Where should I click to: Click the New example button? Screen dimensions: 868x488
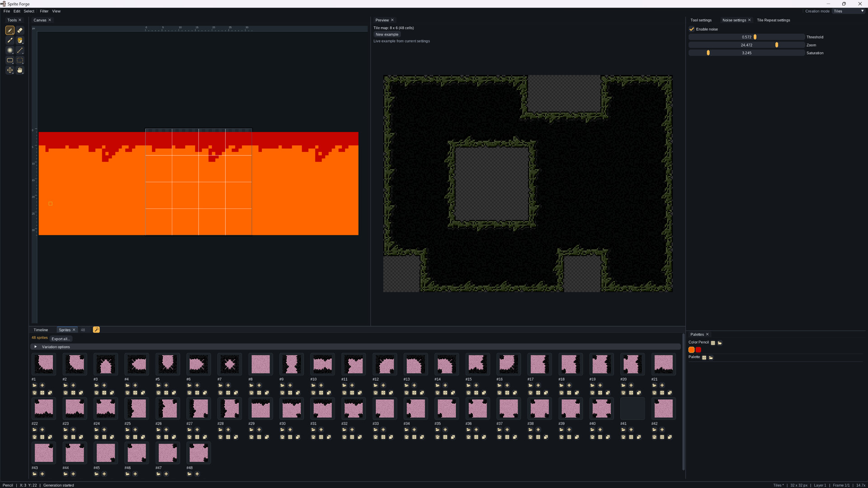click(x=387, y=34)
